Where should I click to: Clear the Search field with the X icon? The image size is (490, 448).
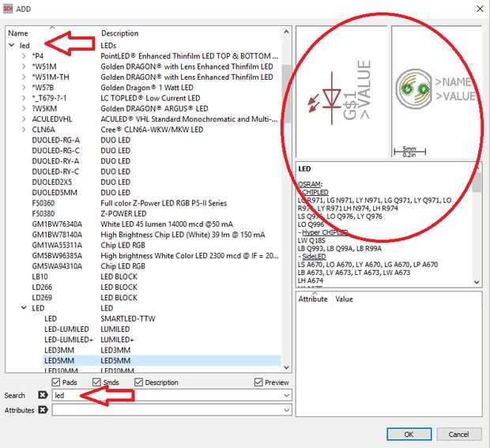[x=43, y=395]
